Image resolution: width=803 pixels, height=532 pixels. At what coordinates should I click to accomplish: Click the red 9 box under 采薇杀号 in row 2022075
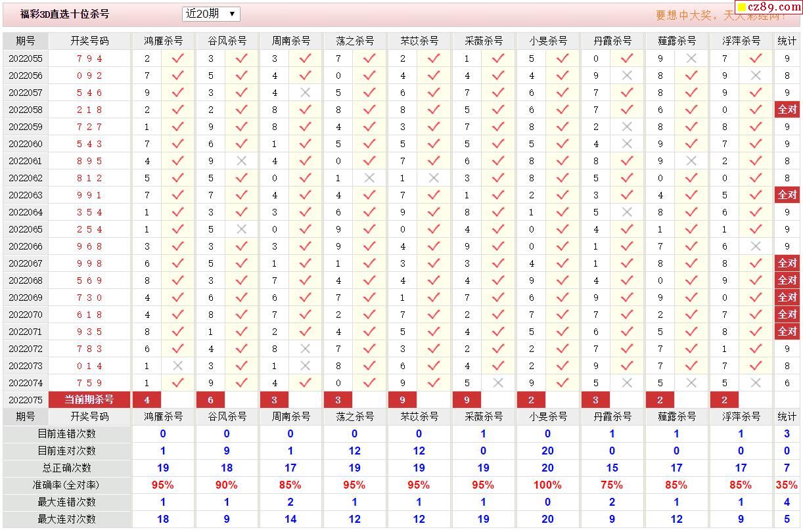click(467, 399)
